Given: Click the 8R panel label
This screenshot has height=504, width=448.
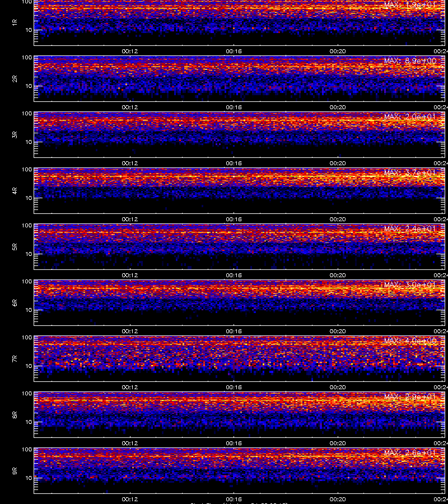Looking at the screenshot, I should click(x=15, y=414).
